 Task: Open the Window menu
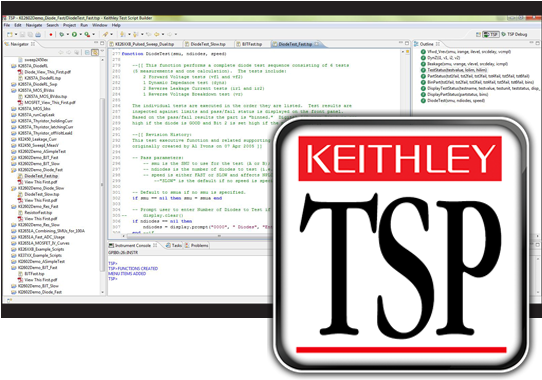(100, 25)
